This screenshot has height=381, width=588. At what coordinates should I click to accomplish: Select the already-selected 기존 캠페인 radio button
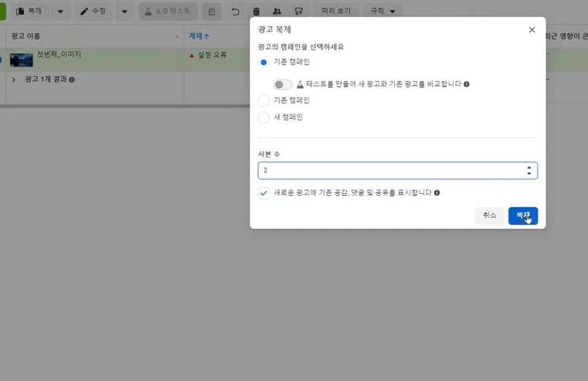point(264,62)
